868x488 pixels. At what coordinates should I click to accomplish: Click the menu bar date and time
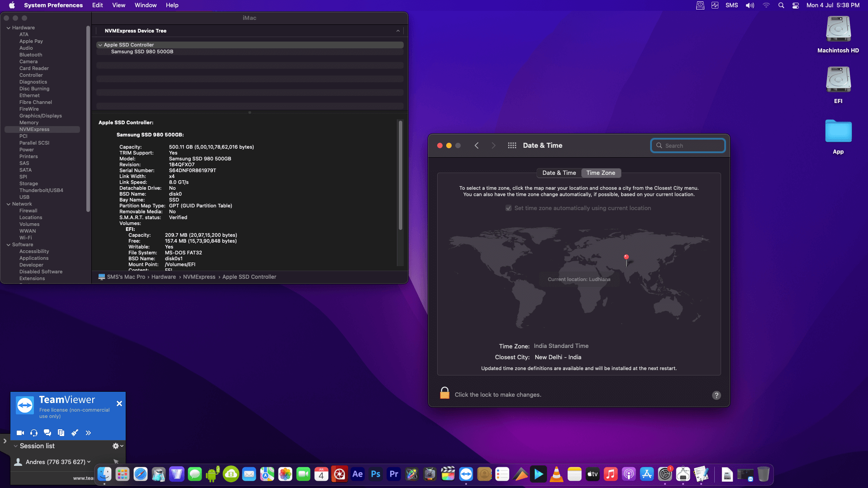click(833, 5)
